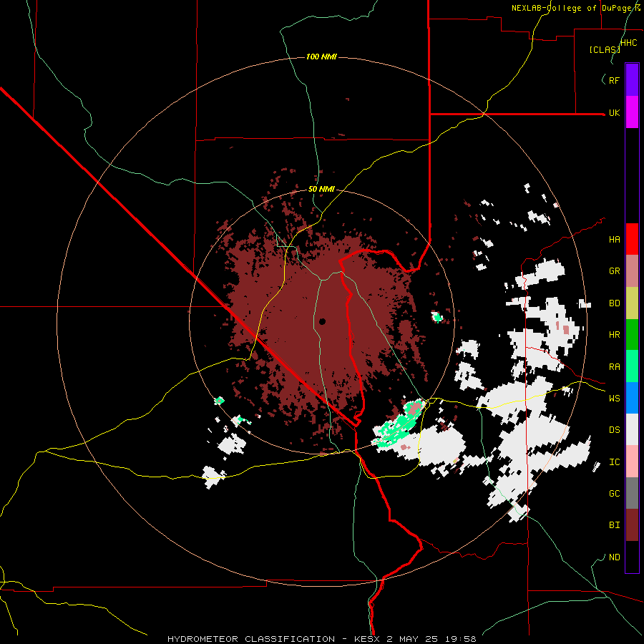This screenshot has height=644, width=644.
Task: Click the 'HR' legend label
Action: 614,335
